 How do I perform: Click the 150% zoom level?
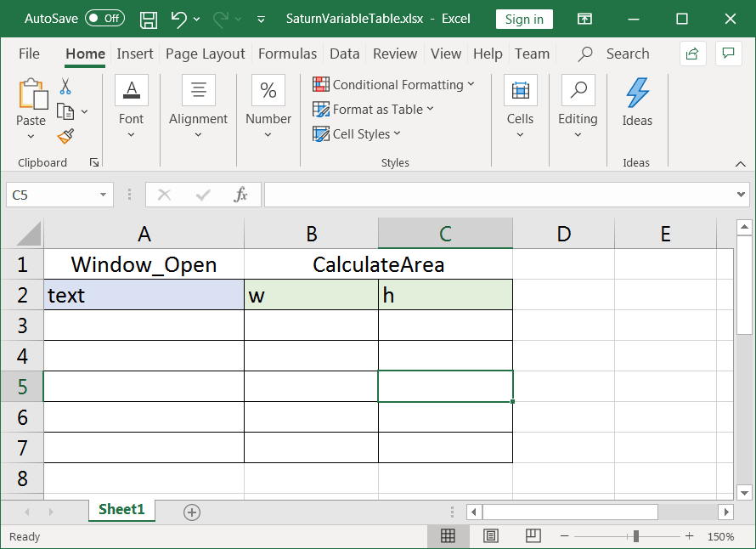[721, 536]
